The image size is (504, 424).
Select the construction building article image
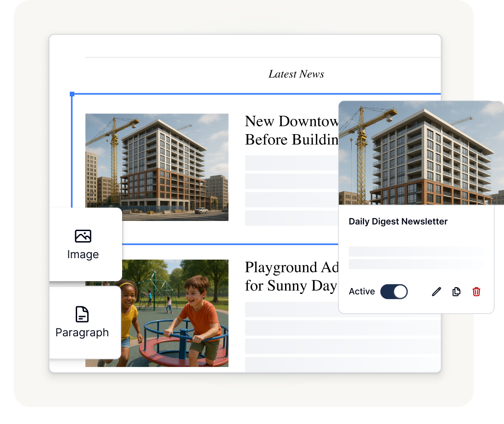pos(157,167)
